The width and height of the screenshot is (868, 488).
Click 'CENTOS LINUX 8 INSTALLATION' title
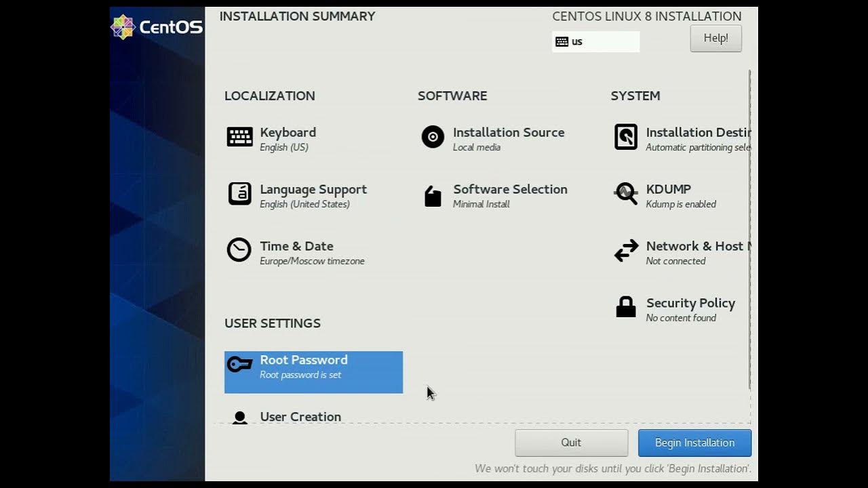[x=647, y=16]
